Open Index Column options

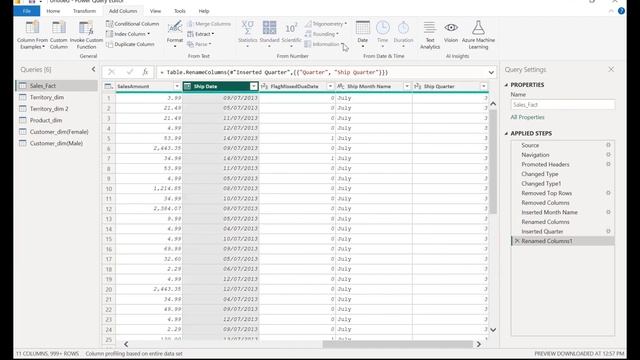pyautogui.click(x=128, y=34)
